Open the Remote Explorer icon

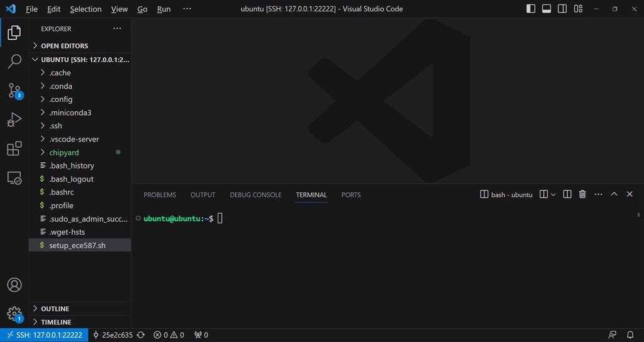point(14,178)
